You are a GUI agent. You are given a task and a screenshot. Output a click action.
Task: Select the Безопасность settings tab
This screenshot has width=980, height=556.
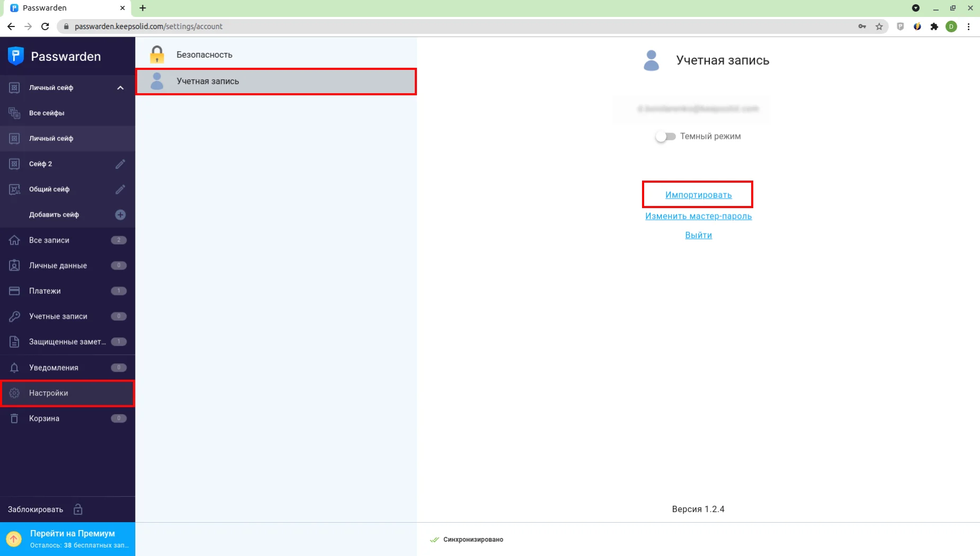[204, 55]
